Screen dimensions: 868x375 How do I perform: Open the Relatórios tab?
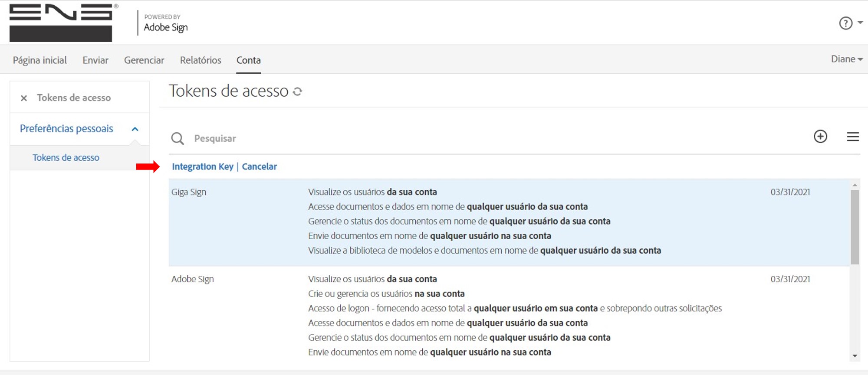(201, 60)
